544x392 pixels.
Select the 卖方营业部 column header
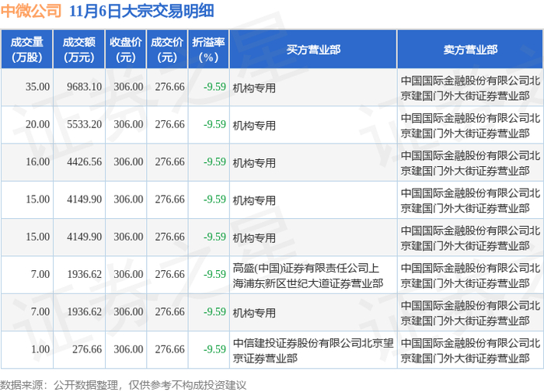(470, 49)
